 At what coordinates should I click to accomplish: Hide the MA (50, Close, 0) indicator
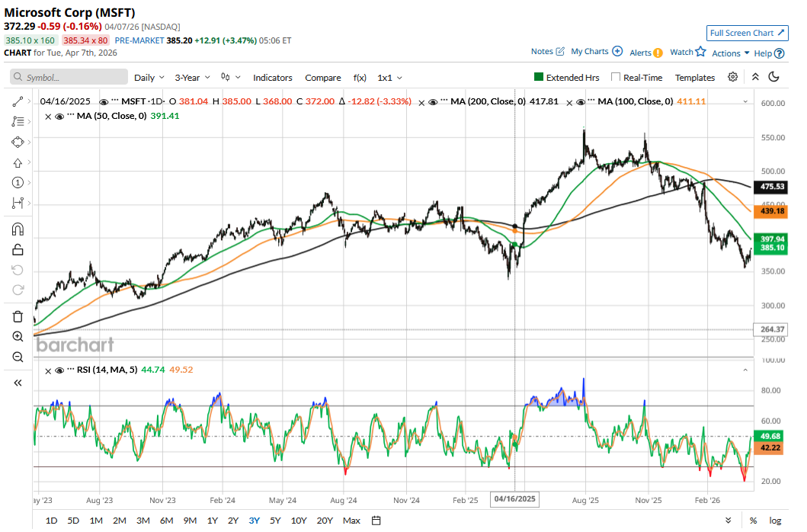49,116
